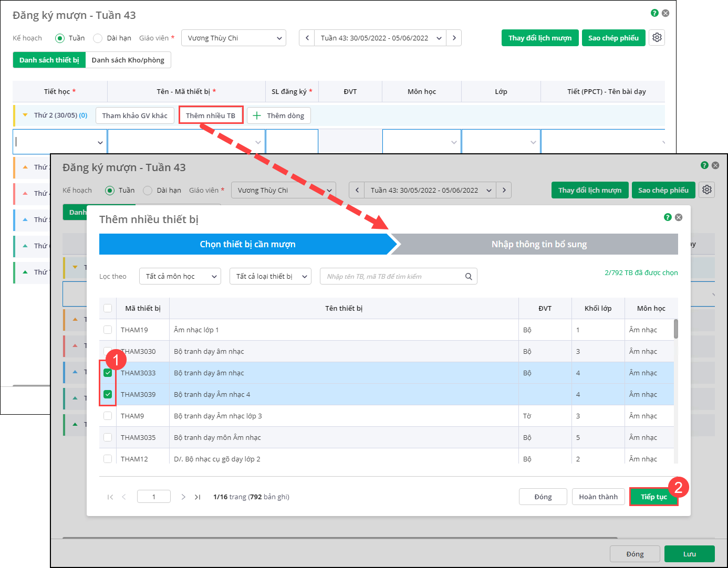The image size is (728, 568).
Task: Uncheck the THAM3033 device checkbox
Action: (108, 373)
